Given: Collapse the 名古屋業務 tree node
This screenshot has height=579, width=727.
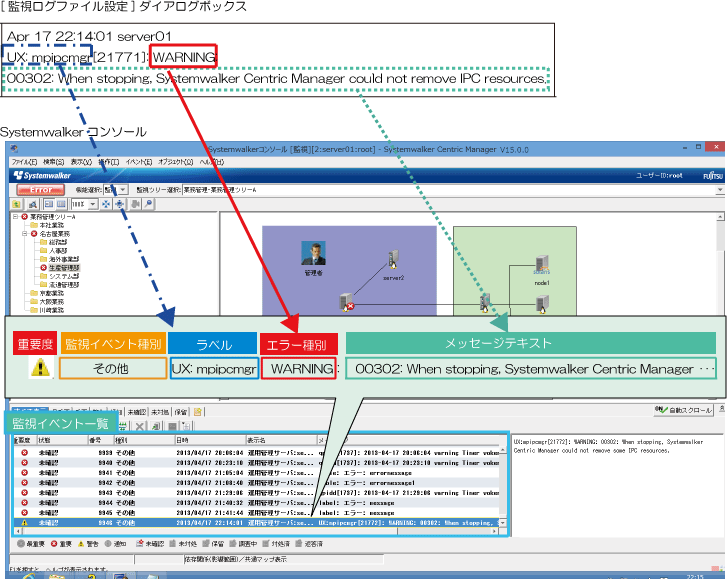Looking at the screenshot, I should coord(24,234).
